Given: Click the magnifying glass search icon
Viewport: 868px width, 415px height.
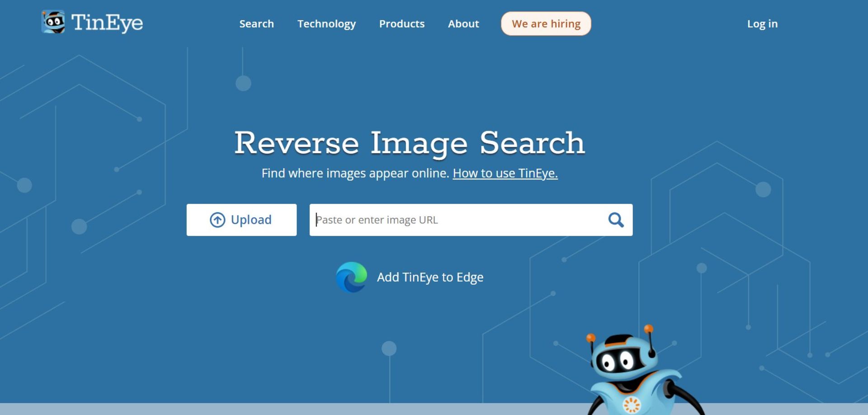Looking at the screenshot, I should click(x=616, y=220).
